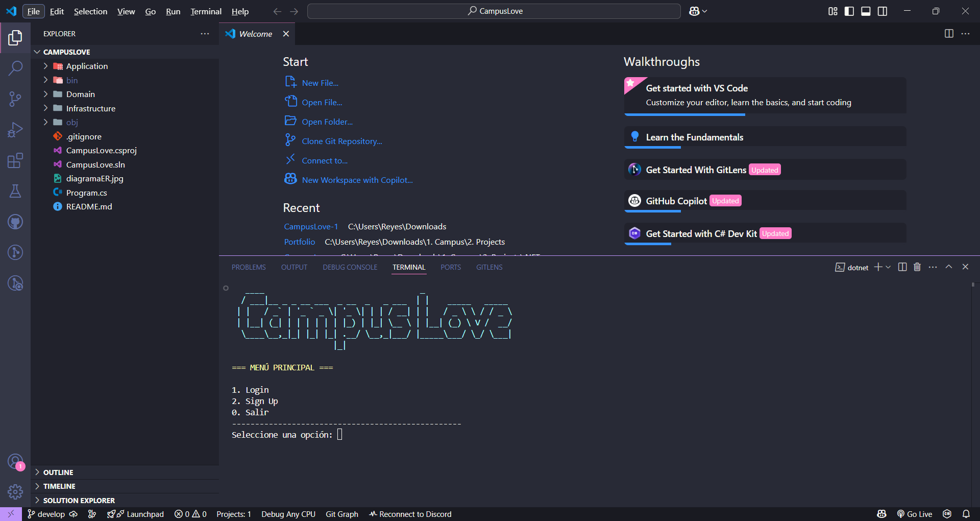Select the Run and Debug icon

coord(15,129)
